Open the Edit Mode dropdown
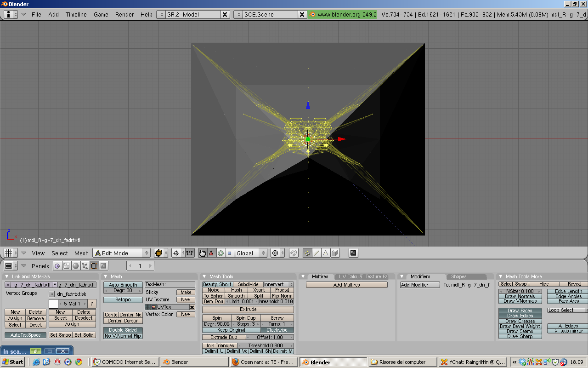Image resolution: width=588 pixels, height=368 pixels. (122, 253)
